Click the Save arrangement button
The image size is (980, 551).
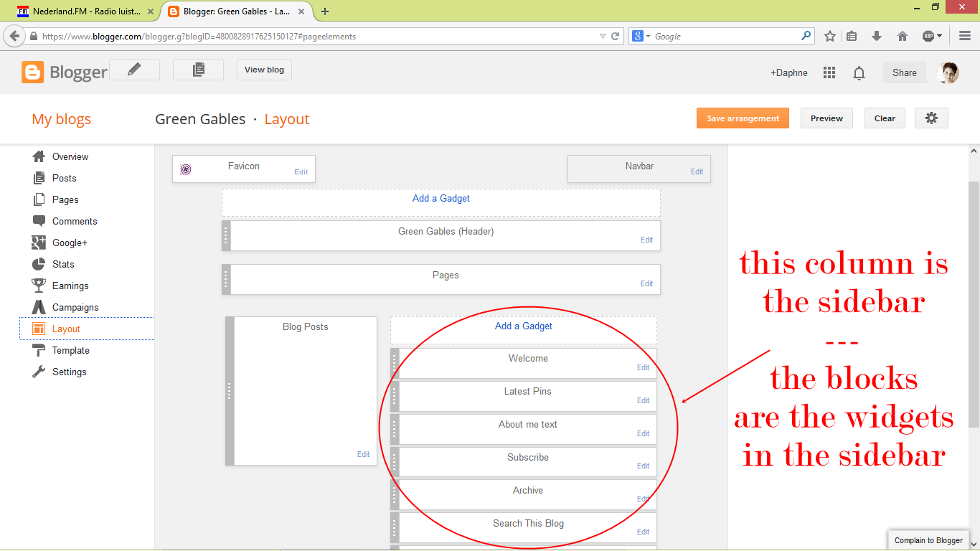(743, 118)
